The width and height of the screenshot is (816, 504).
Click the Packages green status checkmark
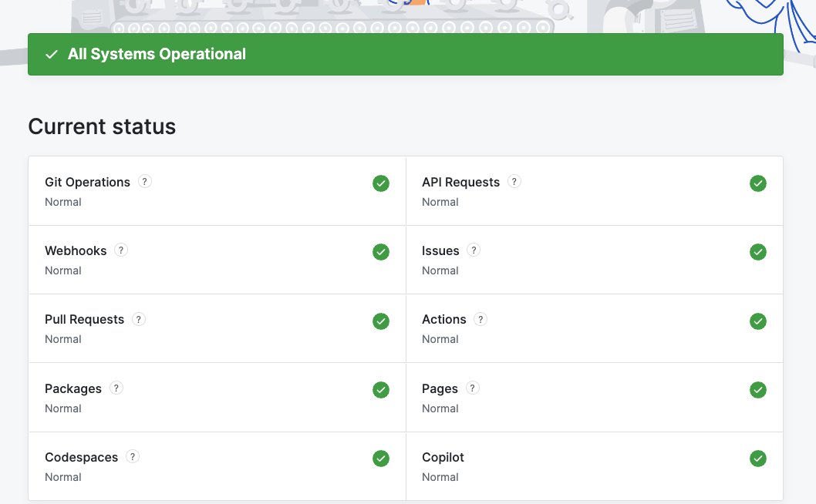pos(381,390)
